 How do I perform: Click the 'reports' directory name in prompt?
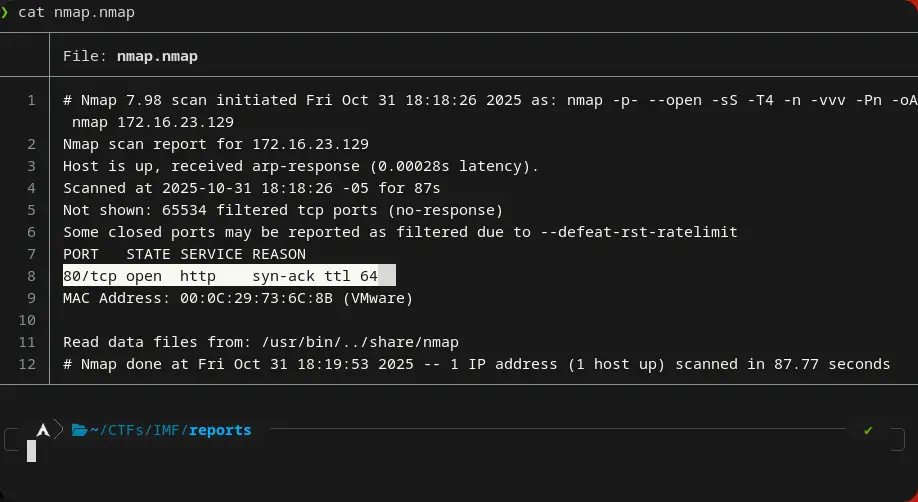pyautogui.click(x=220, y=430)
